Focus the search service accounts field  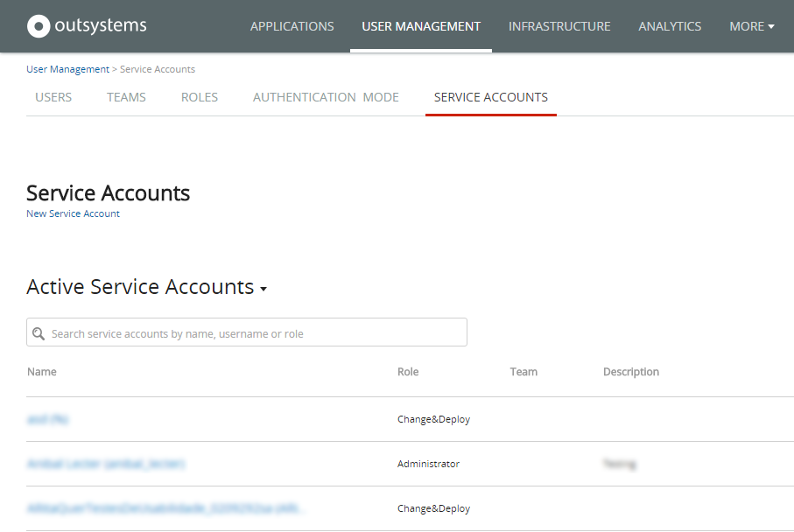(254, 333)
